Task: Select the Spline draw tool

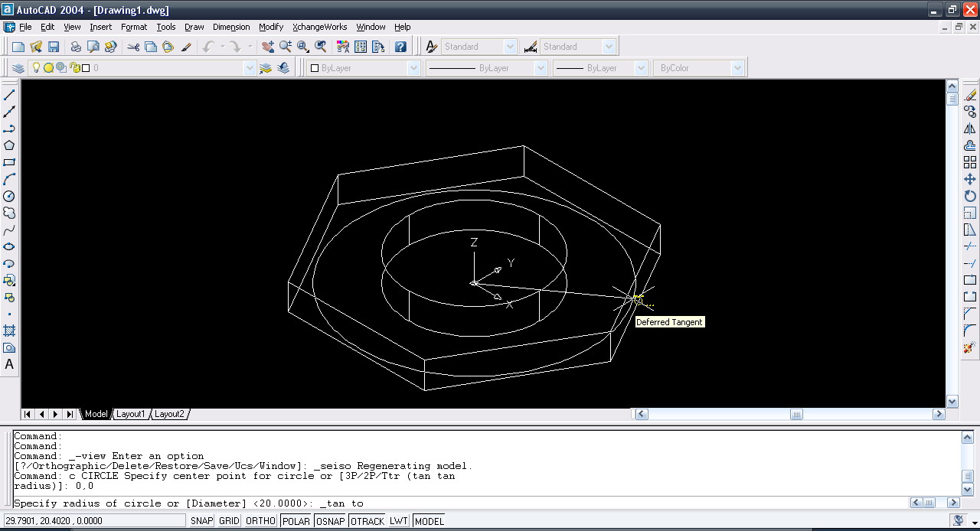Action: click(x=9, y=230)
